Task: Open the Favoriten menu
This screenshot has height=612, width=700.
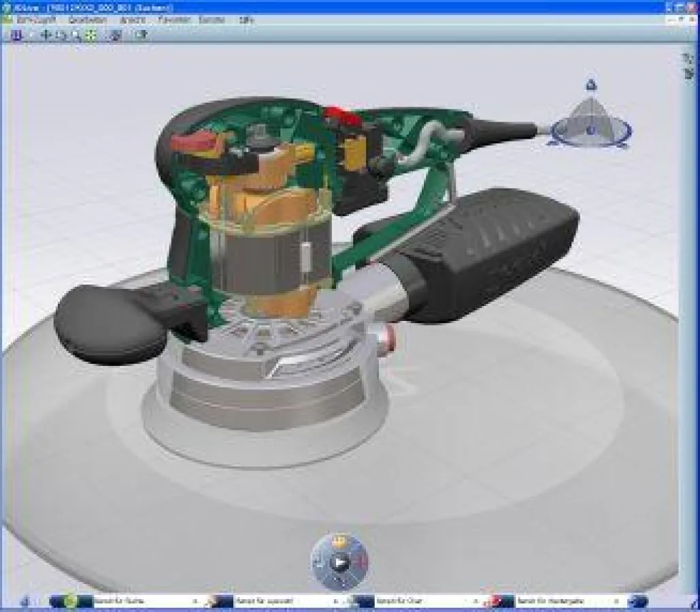Action: (173, 20)
